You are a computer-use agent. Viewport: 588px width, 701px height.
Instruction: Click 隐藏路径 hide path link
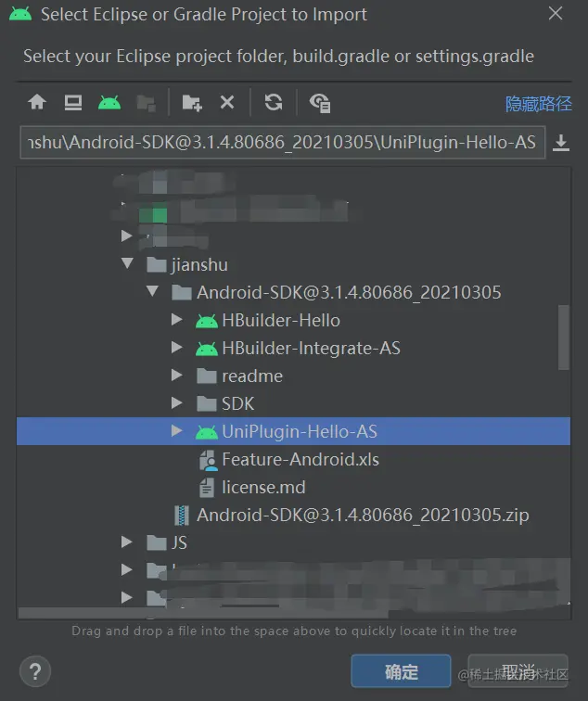538,103
